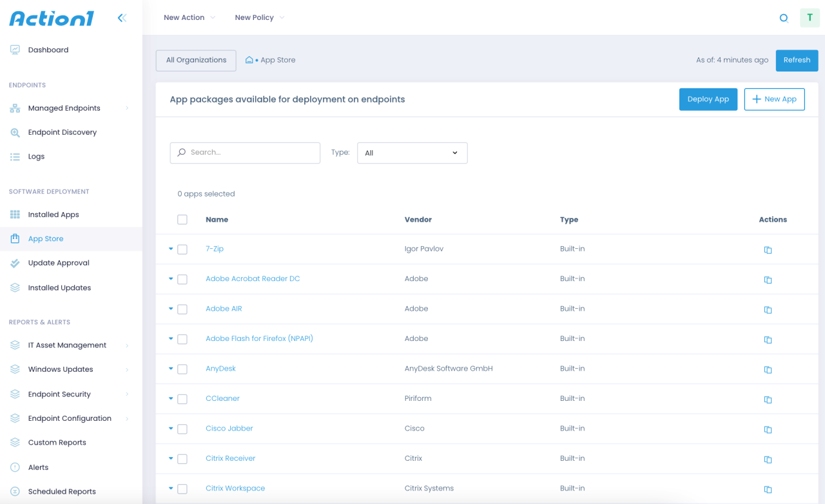Expand the Managed Endpoints submenu chevron
Viewport: 825px width, 504px height.
pos(127,108)
